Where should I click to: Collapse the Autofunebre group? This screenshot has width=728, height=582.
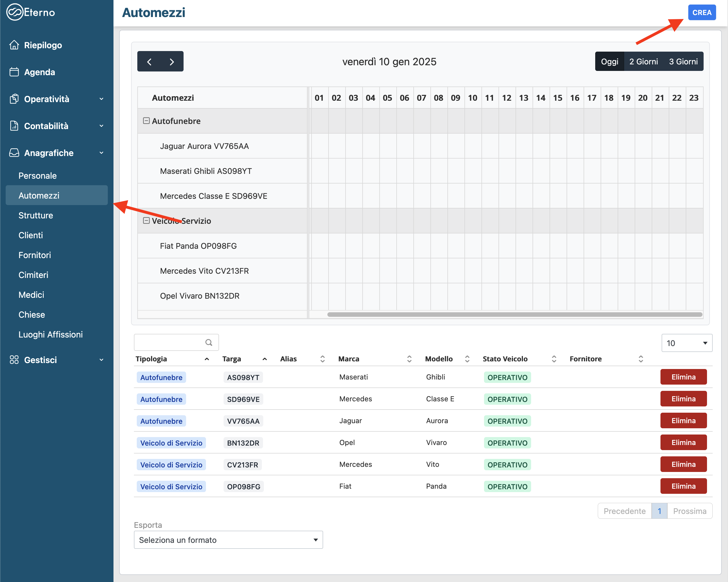click(146, 121)
